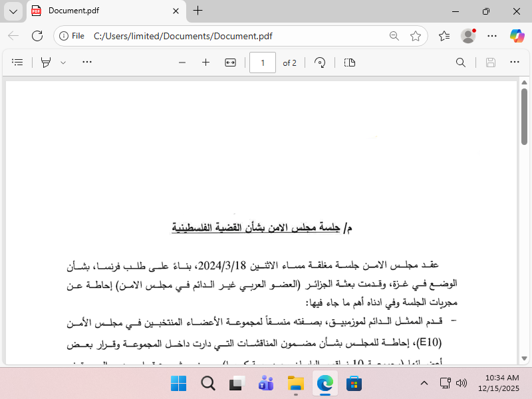
Task: Click the vertical scrollbar thumb
Action: click(x=524, y=116)
